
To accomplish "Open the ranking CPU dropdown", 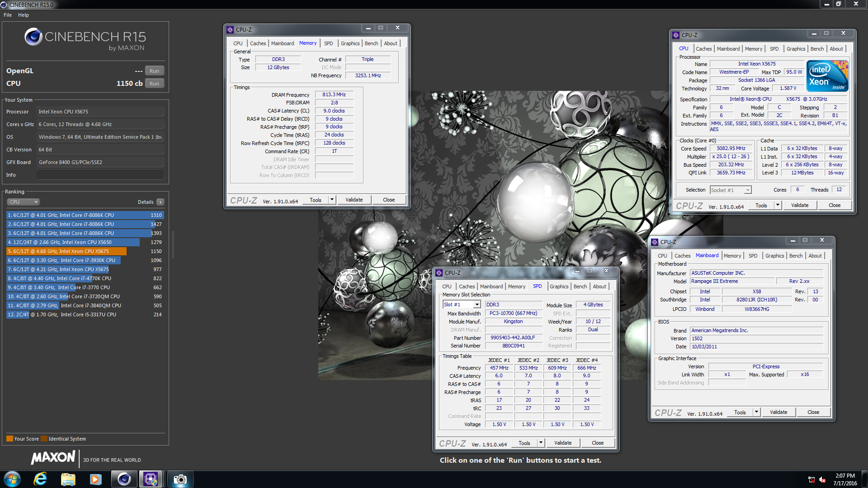I will pos(24,202).
